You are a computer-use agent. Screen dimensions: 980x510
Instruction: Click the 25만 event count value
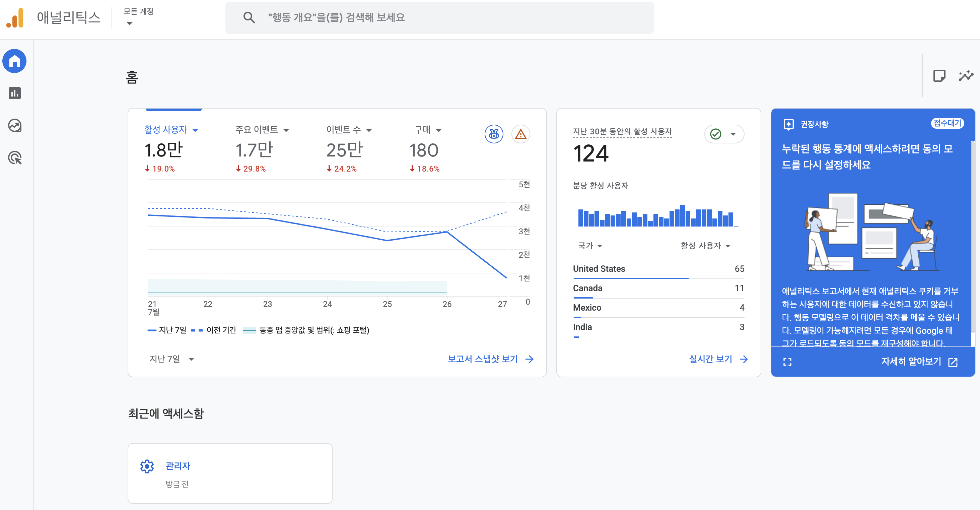[345, 150]
